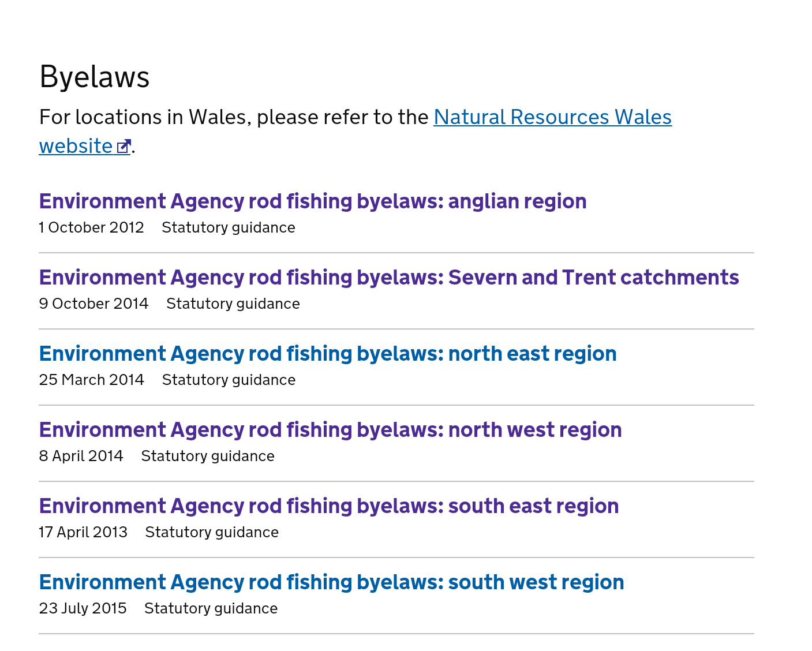This screenshot has height=651, width=812.
Task: Open the Natural Resources Wales link
Action: pos(552,117)
